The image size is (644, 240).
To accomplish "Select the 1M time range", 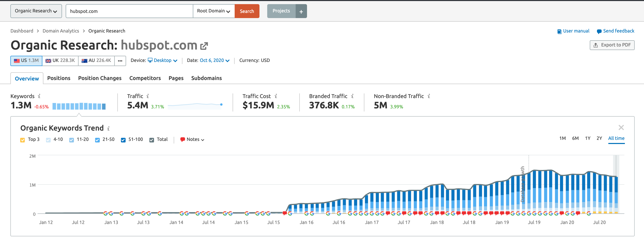I will tap(563, 138).
